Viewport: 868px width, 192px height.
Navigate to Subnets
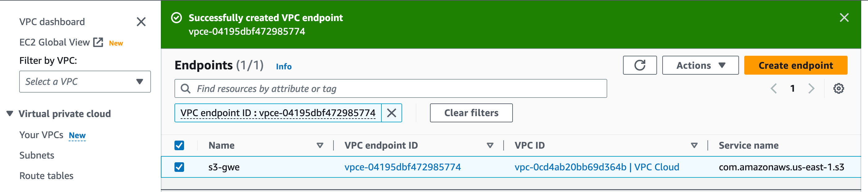pyautogui.click(x=37, y=155)
